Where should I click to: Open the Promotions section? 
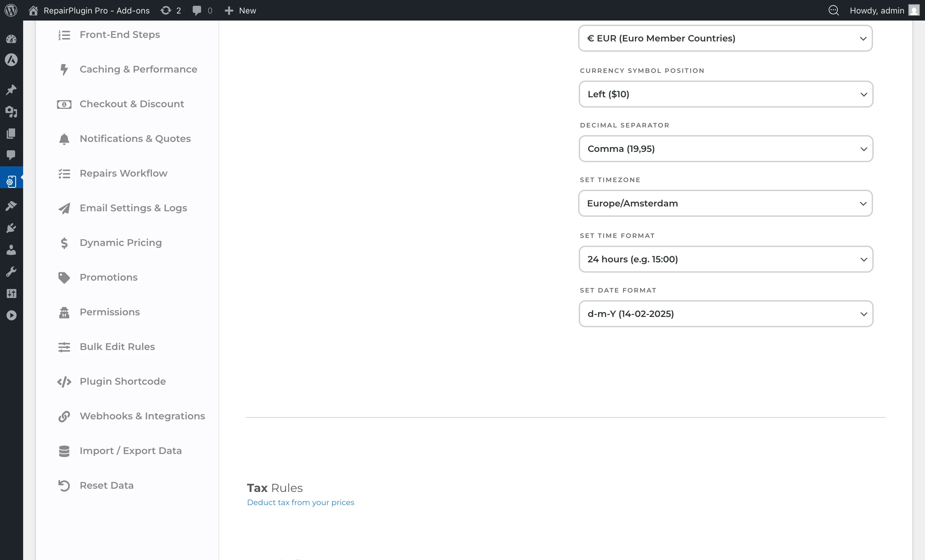click(x=109, y=277)
